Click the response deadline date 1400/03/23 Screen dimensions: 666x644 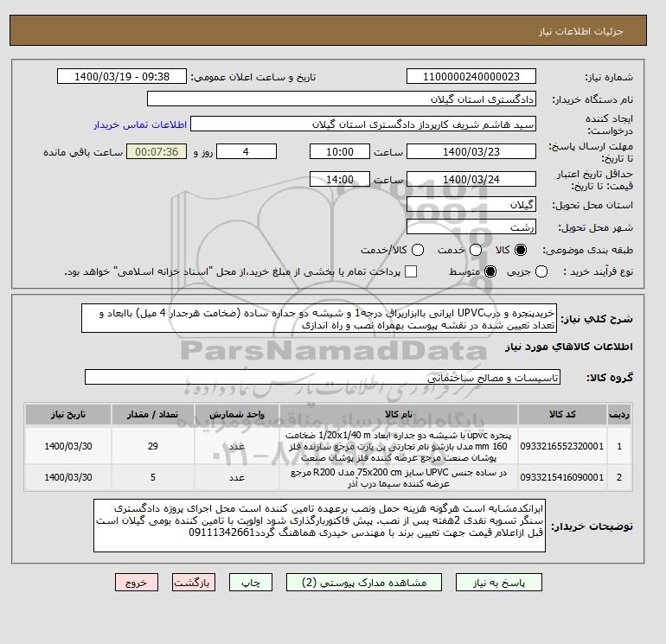[x=471, y=151]
